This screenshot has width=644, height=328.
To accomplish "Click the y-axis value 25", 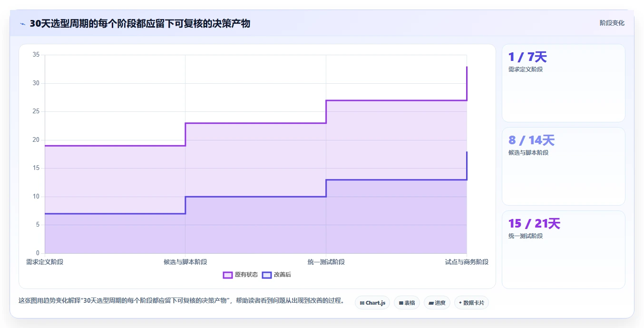I will [36, 111].
